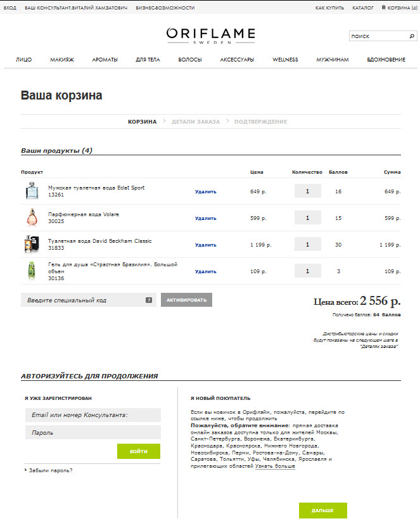This screenshot has width=420, height=521.
Task: Open consultant Виталий Хамзатович link
Action: point(76,8)
